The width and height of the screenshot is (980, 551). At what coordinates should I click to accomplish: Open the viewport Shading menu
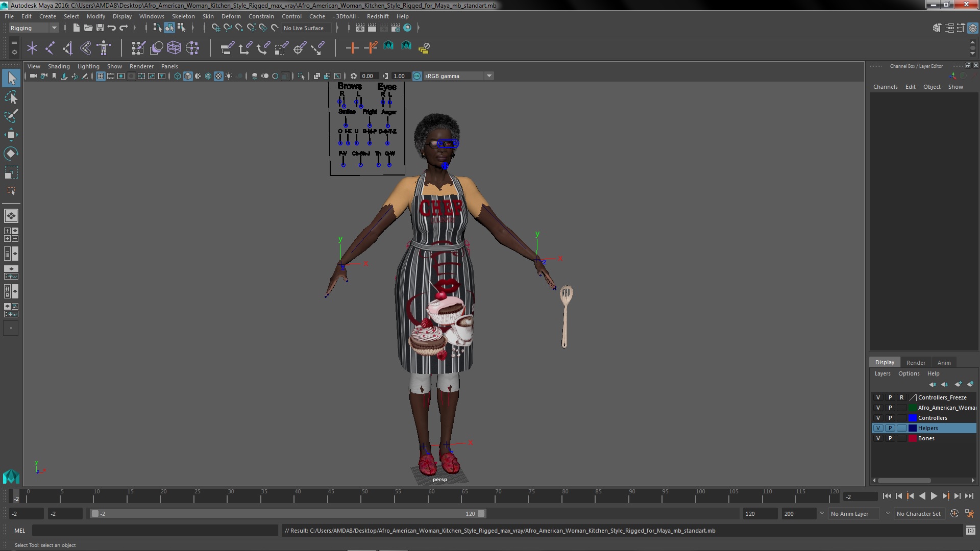(59, 66)
